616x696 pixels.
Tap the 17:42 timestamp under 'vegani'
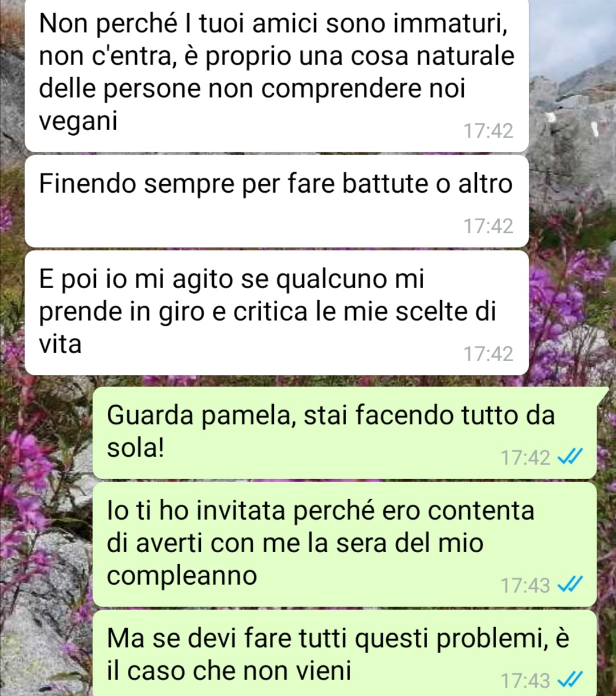488,131
